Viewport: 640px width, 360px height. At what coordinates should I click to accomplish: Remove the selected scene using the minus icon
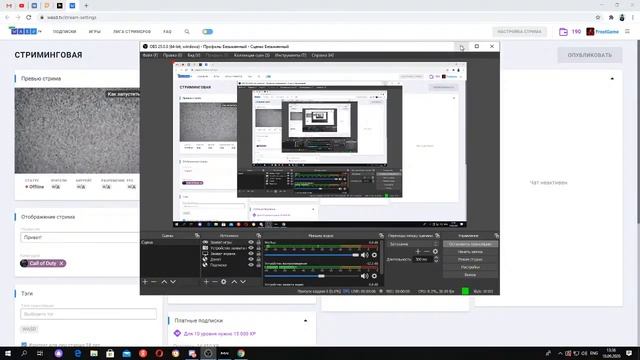tap(154, 282)
